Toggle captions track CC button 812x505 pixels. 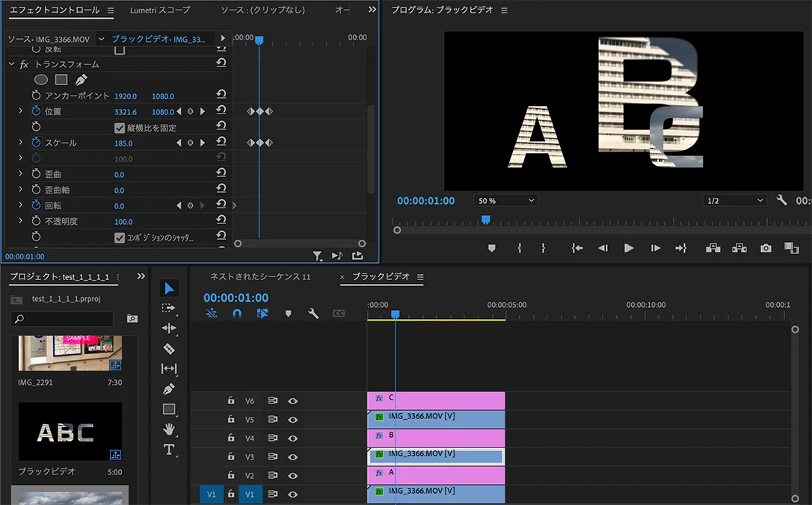[339, 313]
